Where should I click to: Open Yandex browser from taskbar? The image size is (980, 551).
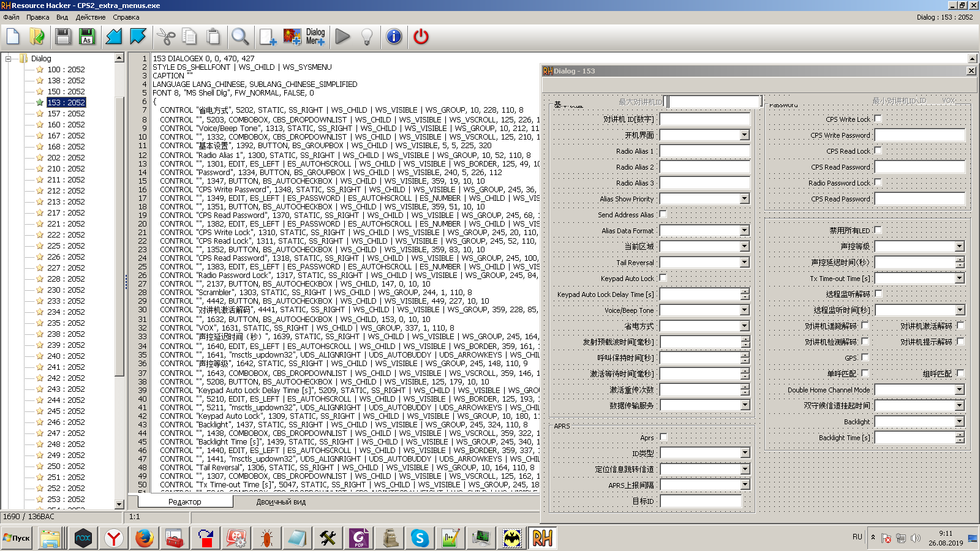[x=114, y=538]
